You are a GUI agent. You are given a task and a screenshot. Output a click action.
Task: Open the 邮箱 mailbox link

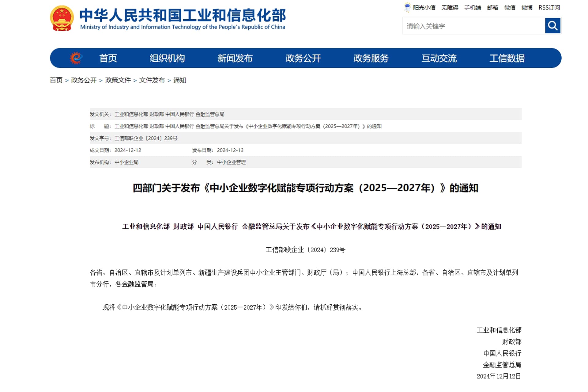coord(492,7)
